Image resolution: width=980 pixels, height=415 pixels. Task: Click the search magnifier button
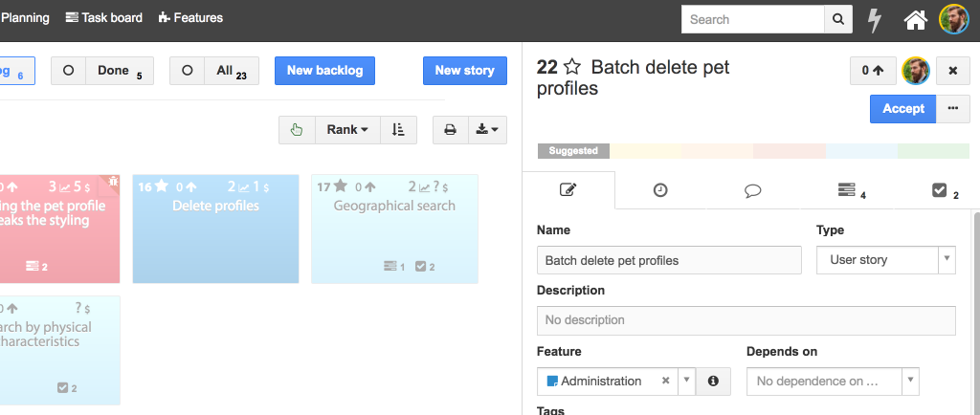[838, 19]
